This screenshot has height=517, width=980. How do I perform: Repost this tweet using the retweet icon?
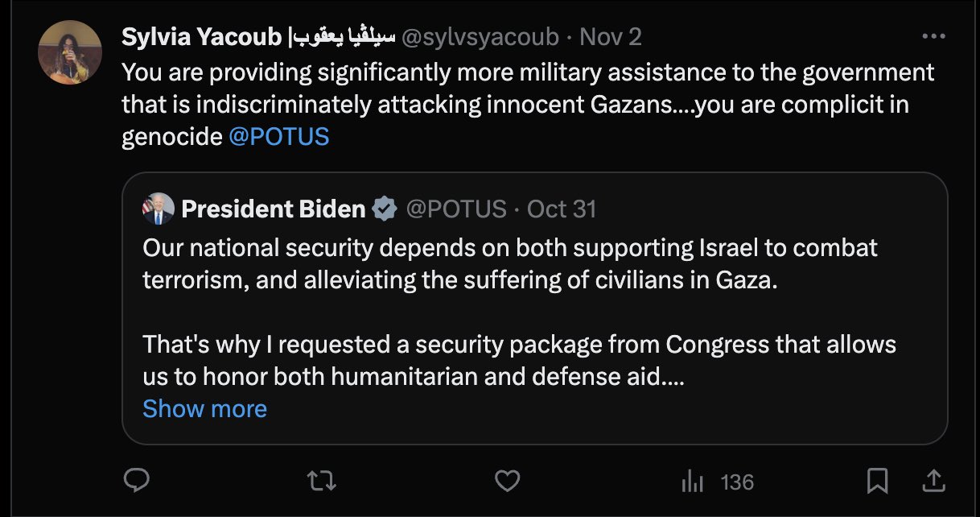322,482
